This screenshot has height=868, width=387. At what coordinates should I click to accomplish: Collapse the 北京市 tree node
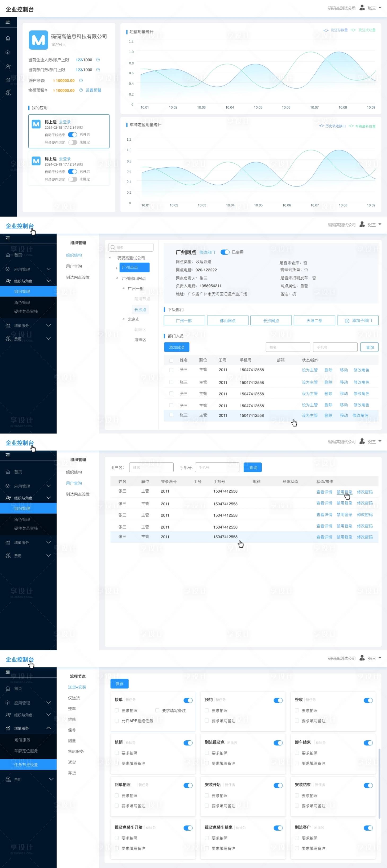(123, 319)
